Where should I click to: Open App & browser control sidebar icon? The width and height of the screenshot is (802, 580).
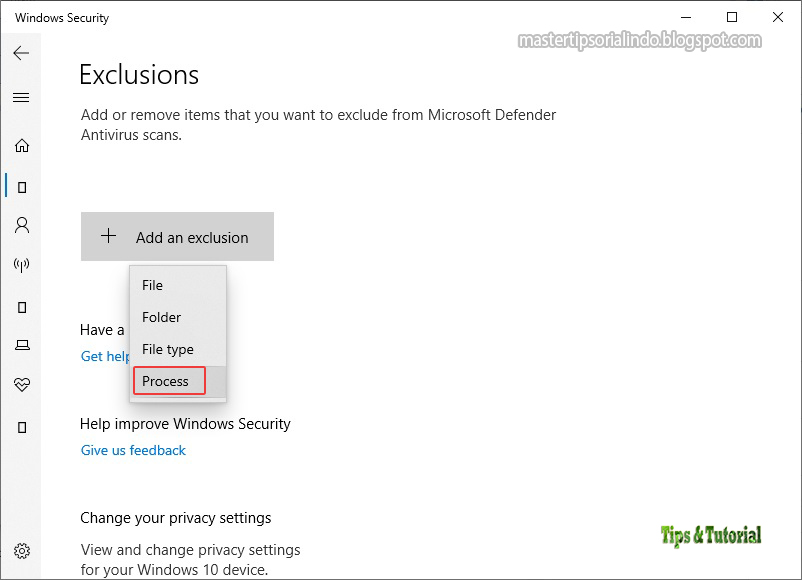(x=22, y=307)
